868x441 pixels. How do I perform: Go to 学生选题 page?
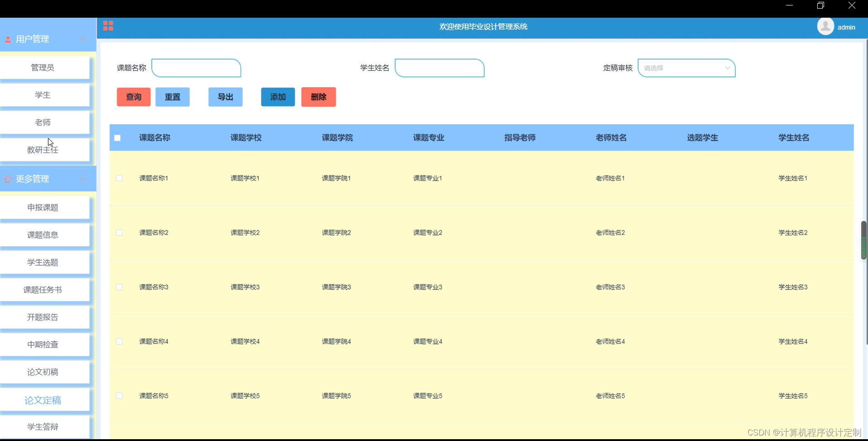[x=44, y=262]
